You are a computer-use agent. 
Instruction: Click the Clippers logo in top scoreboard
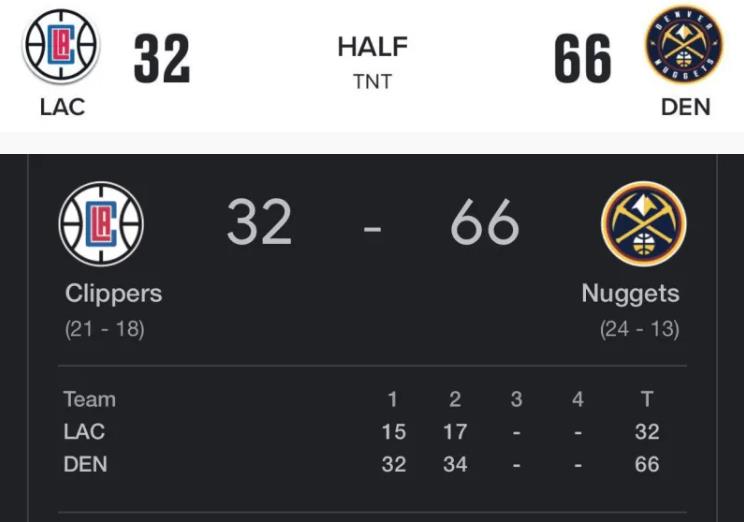pos(61,46)
